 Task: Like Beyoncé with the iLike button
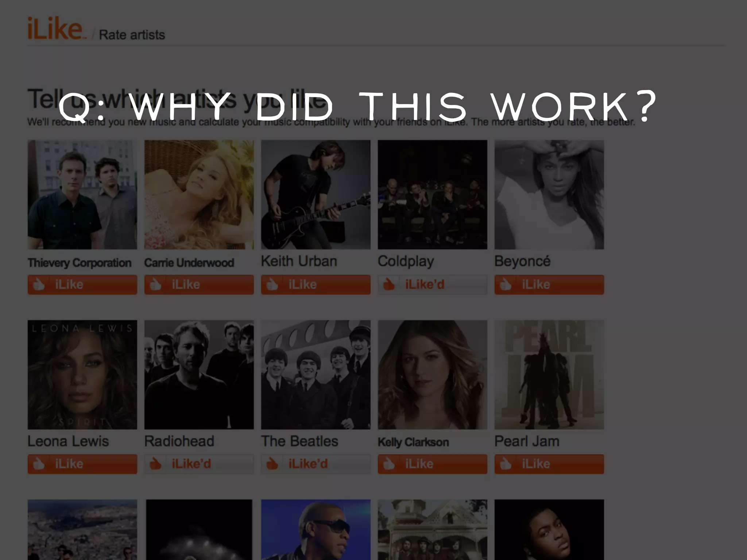click(x=549, y=284)
